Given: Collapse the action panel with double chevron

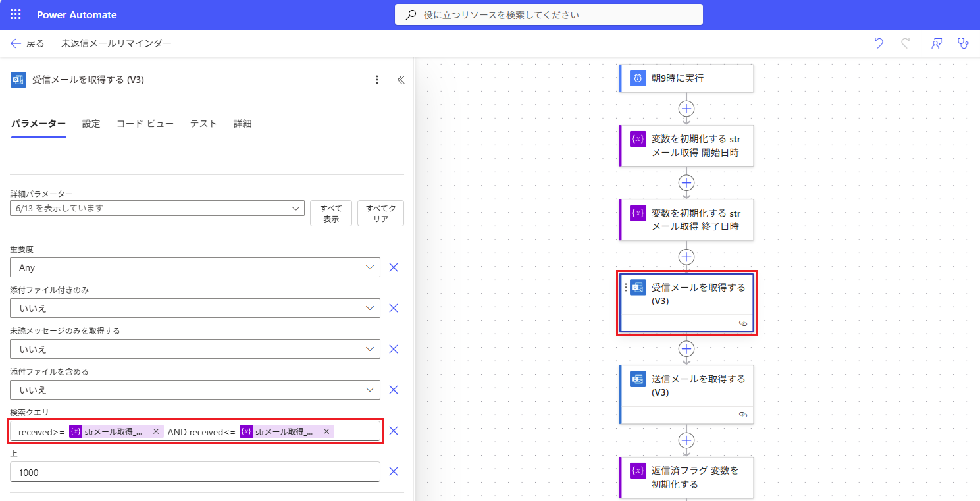Looking at the screenshot, I should (x=401, y=80).
